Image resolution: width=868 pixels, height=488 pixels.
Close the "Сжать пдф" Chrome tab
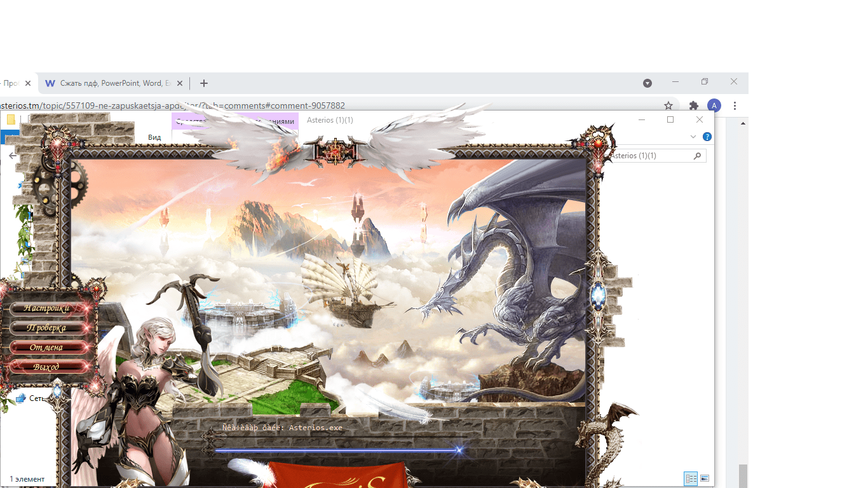pos(180,83)
